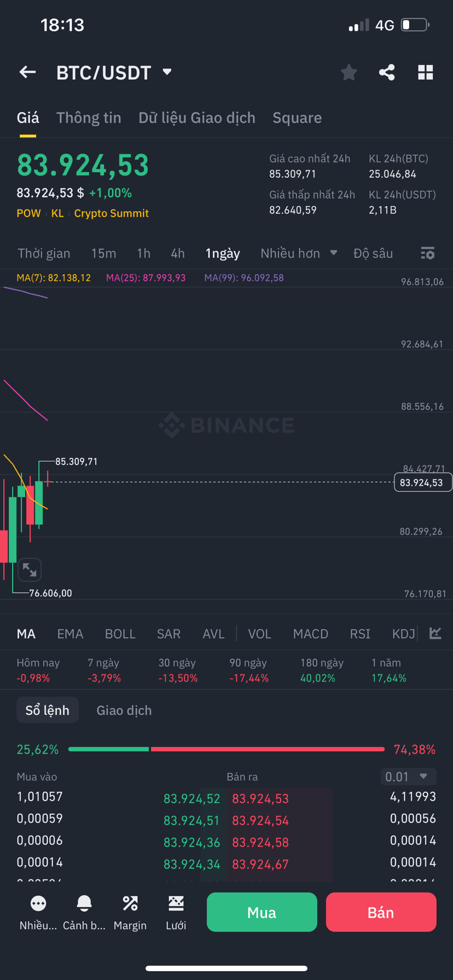The width and height of the screenshot is (453, 980).
Task: Toggle the VOL sub-indicator
Action: 259,634
